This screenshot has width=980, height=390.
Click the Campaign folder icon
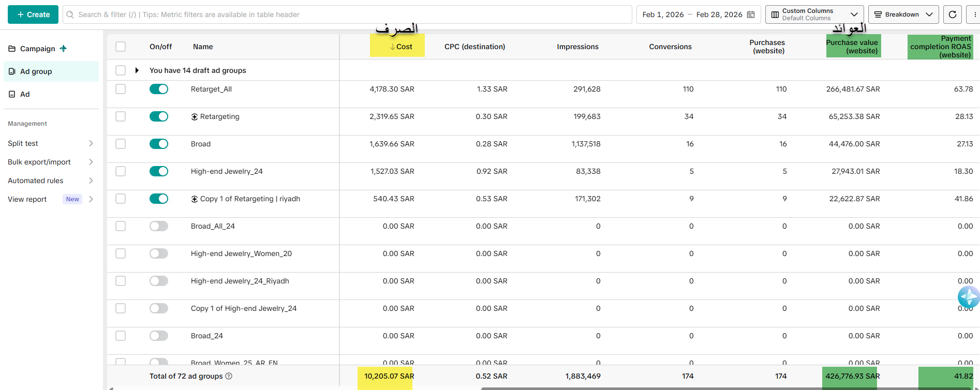[12, 49]
